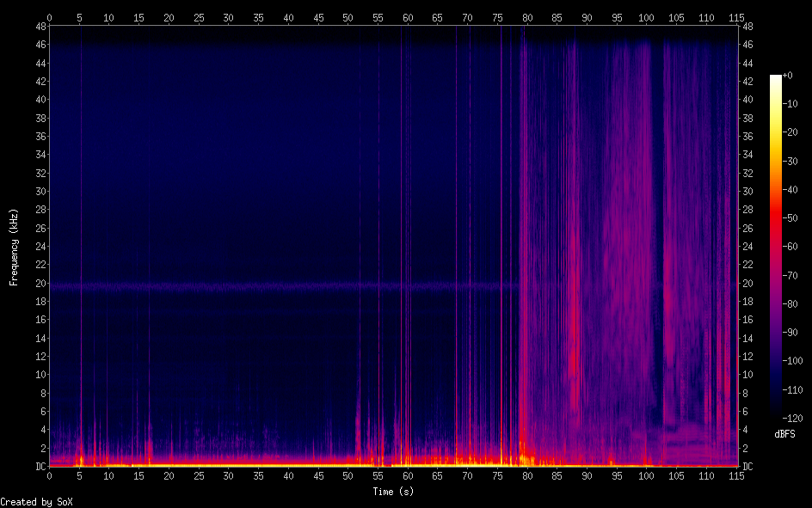Image resolution: width=812 pixels, height=508 pixels.
Task: Click the 10 kHz label on the right frequency axis
Action: tap(748, 375)
